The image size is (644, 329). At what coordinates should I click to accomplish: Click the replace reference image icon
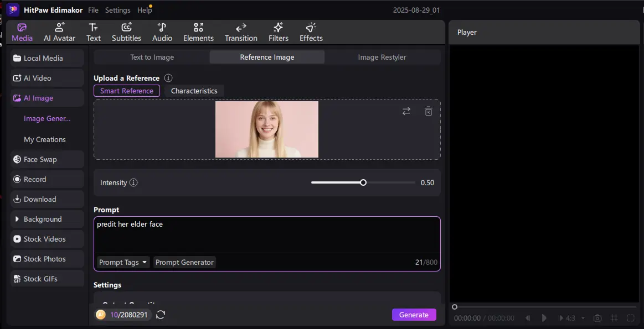click(x=406, y=111)
